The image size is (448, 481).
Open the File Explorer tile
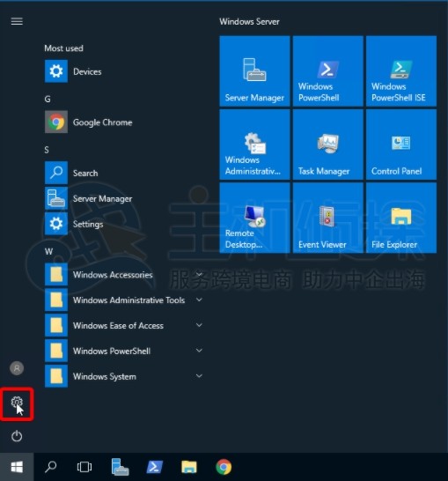401,218
